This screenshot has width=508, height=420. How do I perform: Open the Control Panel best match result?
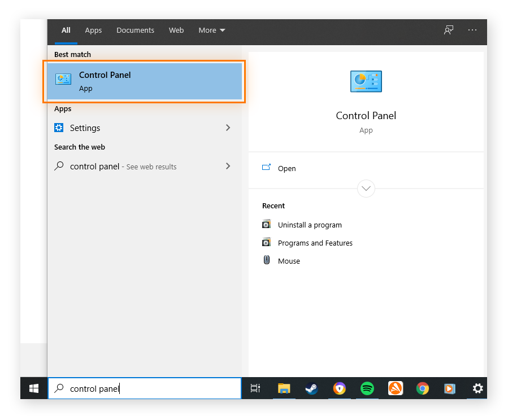pyautogui.click(x=145, y=81)
